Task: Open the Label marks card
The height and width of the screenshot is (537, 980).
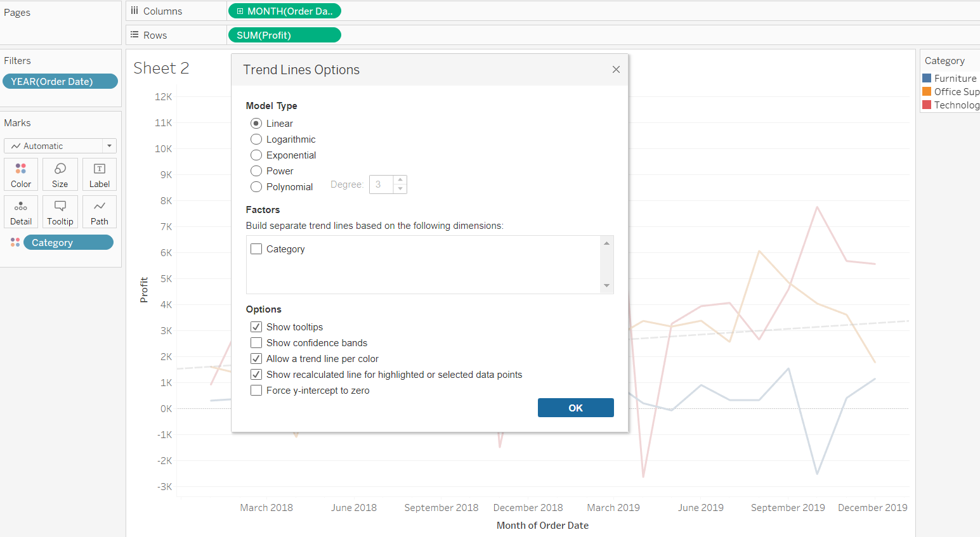Action: tap(100, 174)
